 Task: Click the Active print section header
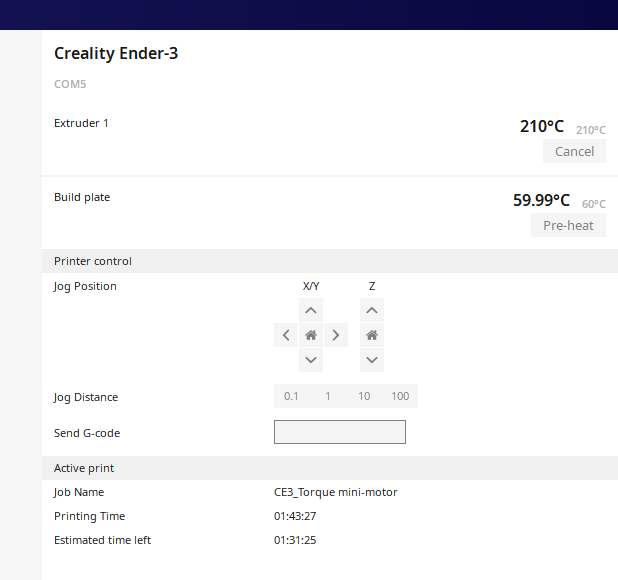(84, 468)
